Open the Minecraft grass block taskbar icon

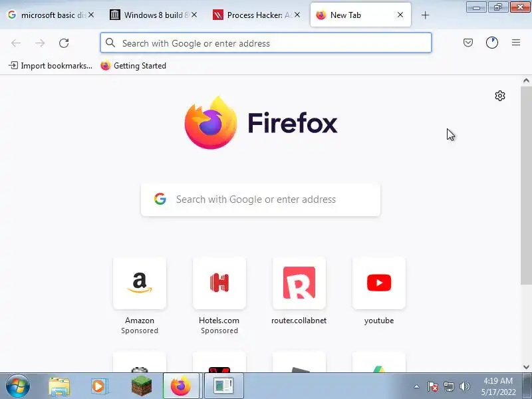tap(142, 386)
